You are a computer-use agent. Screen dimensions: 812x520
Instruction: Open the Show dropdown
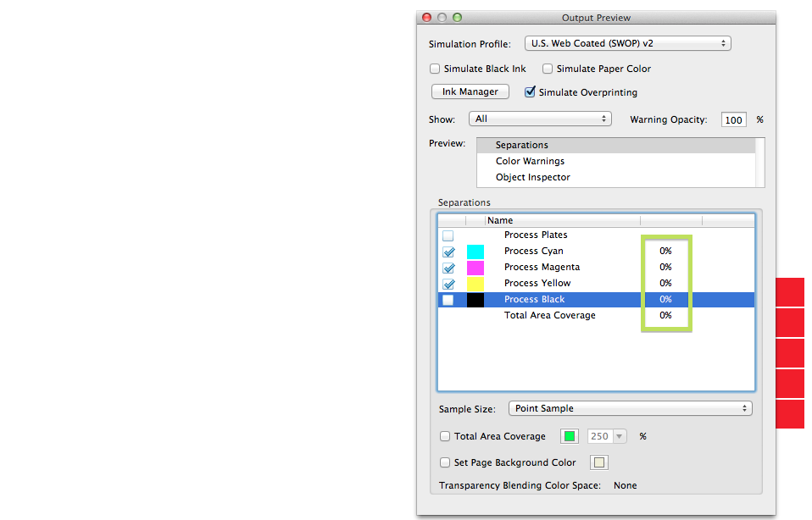click(x=540, y=119)
